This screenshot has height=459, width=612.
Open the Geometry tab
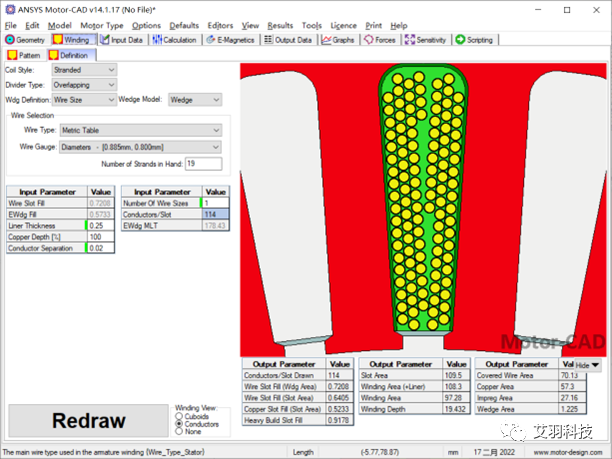click(x=25, y=40)
